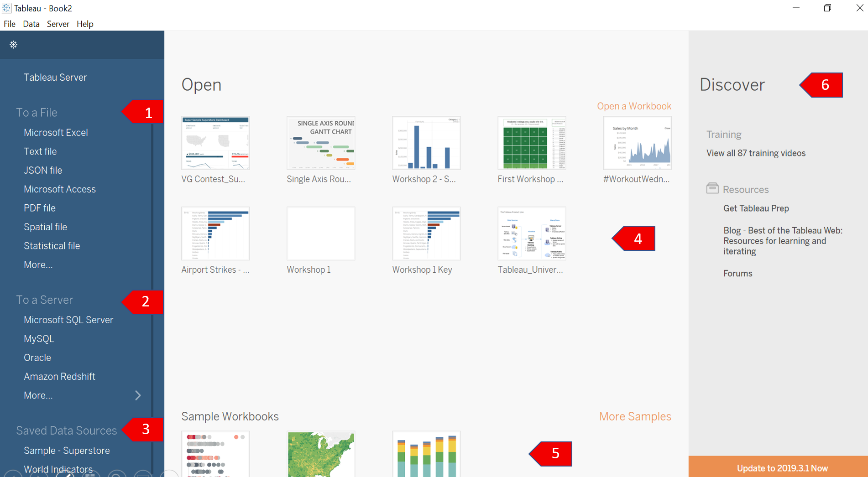Select the Sample - Superstore saved data source
Viewport: 868px width, 477px height.
[x=67, y=450]
